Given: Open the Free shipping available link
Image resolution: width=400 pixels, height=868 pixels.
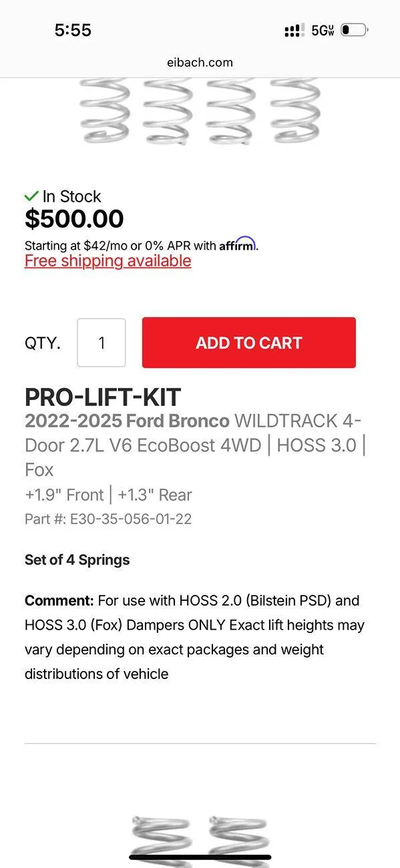Looking at the screenshot, I should [108, 260].
